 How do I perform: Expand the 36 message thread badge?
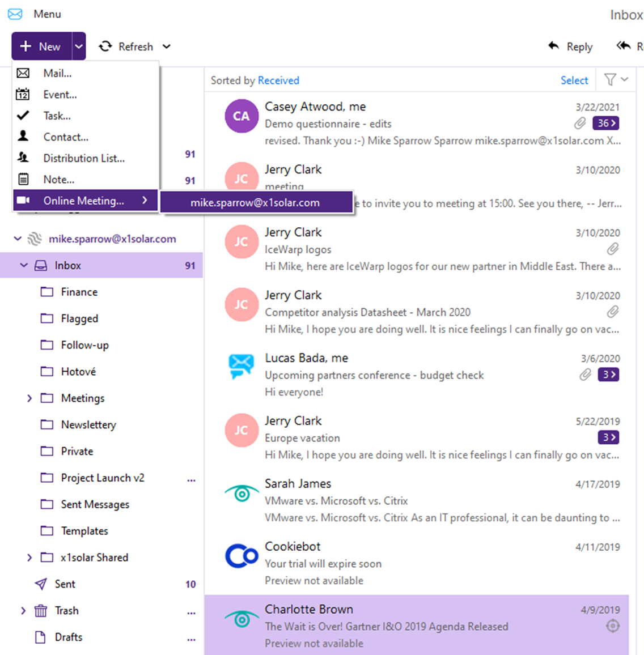(x=606, y=123)
